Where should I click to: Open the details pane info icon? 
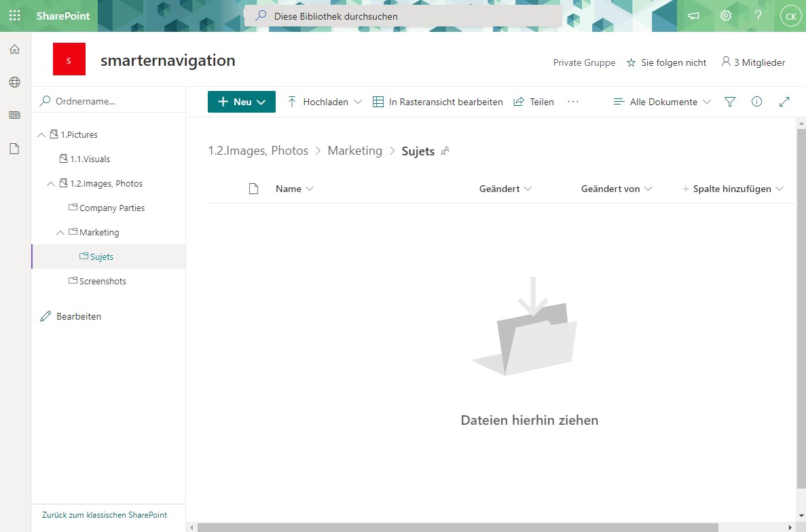click(757, 101)
